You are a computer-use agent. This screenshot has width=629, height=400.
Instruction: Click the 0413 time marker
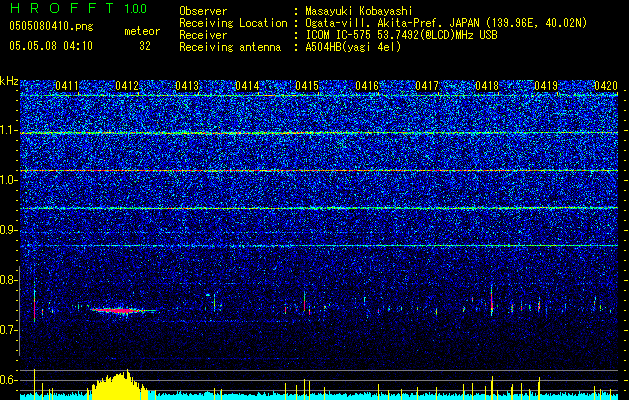(x=187, y=86)
